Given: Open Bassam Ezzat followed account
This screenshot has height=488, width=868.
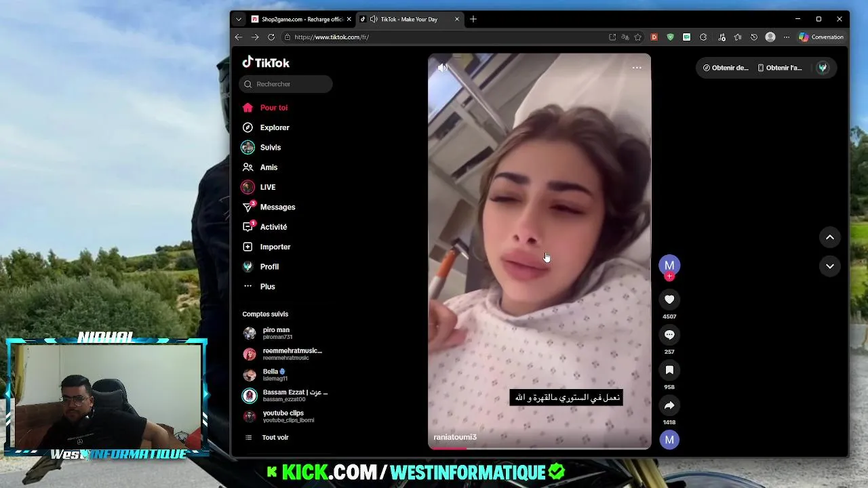Looking at the screenshot, I should click(x=285, y=395).
